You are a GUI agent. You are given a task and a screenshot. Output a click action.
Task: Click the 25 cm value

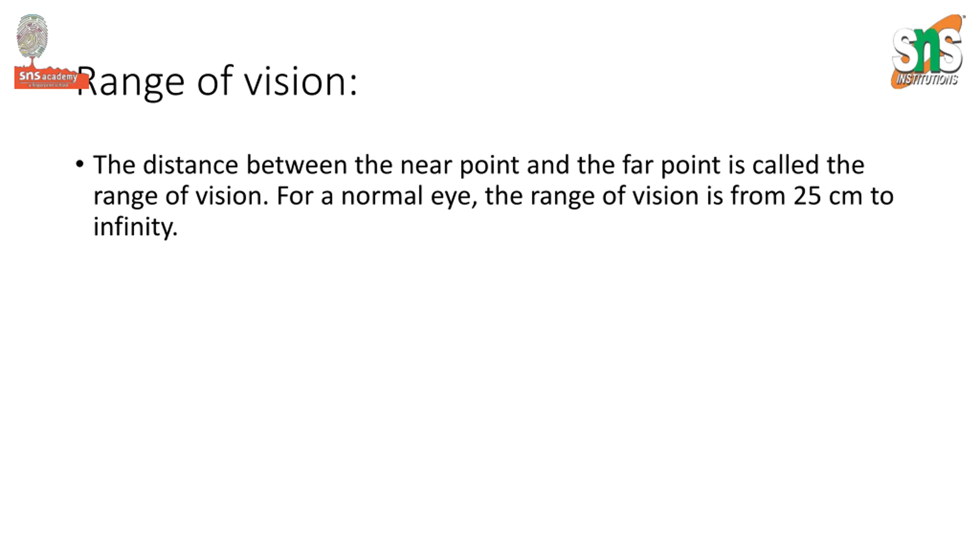[x=828, y=196]
